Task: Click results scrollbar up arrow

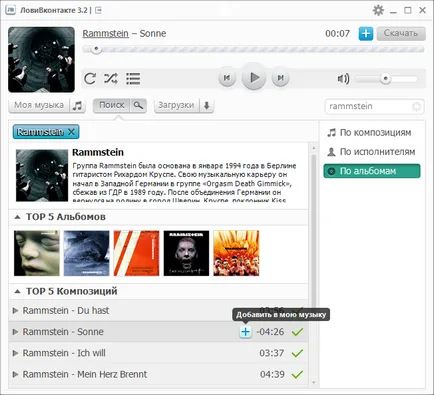Action: coord(313,147)
